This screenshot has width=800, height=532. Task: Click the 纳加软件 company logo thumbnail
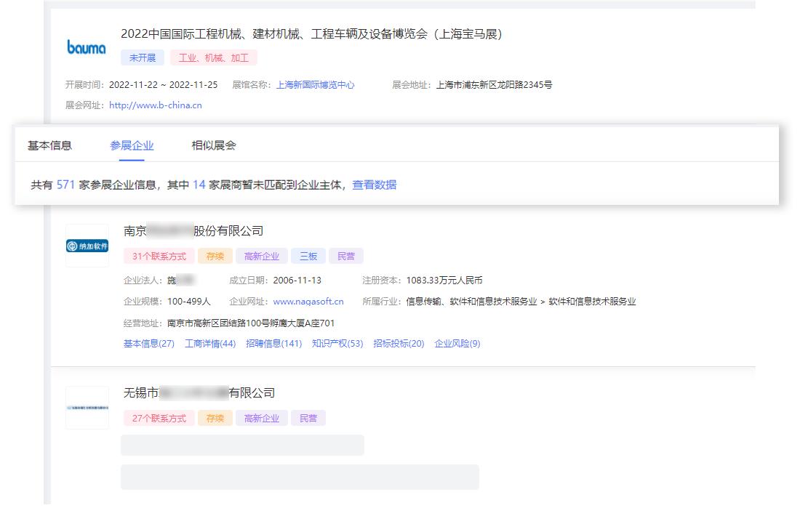87,246
